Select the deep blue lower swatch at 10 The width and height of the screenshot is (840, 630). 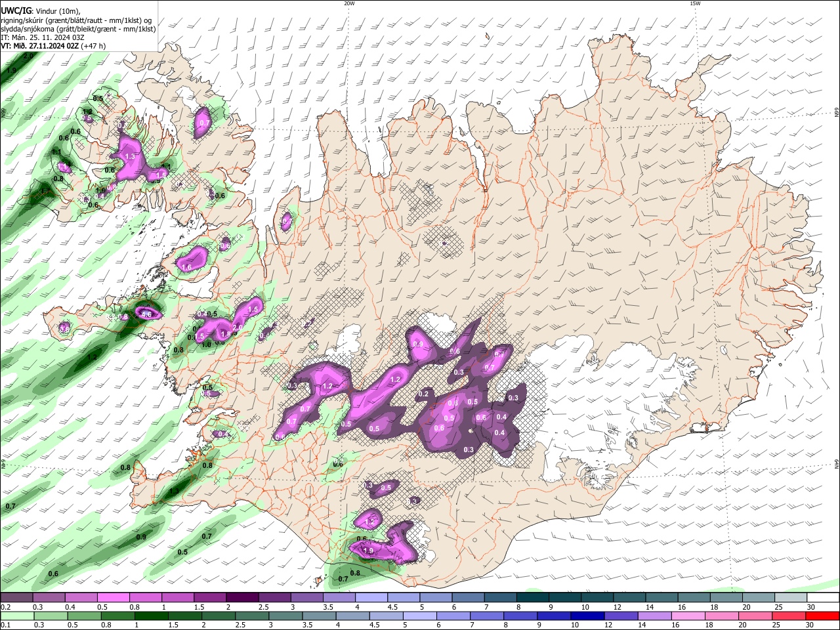(x=588, y=616)
